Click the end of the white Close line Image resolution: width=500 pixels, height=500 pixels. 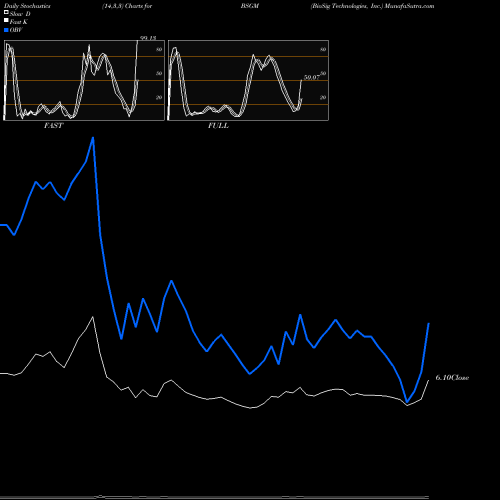click(x=429, y=380)
